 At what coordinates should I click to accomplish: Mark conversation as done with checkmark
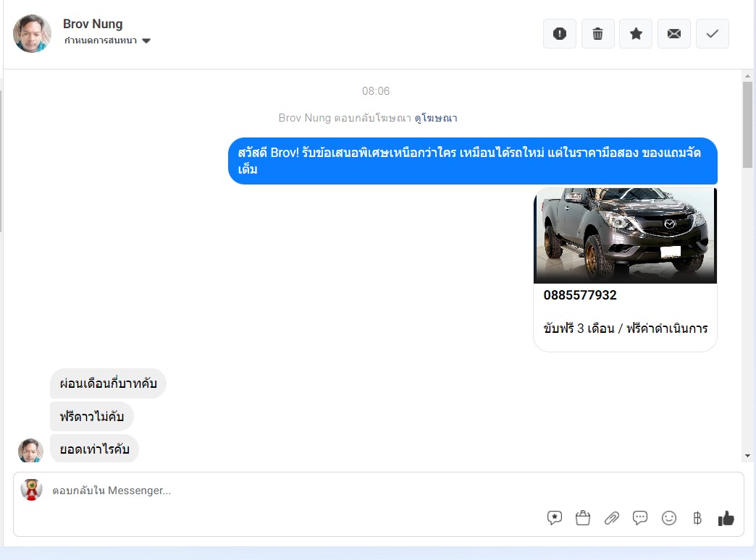pos(712,34)
